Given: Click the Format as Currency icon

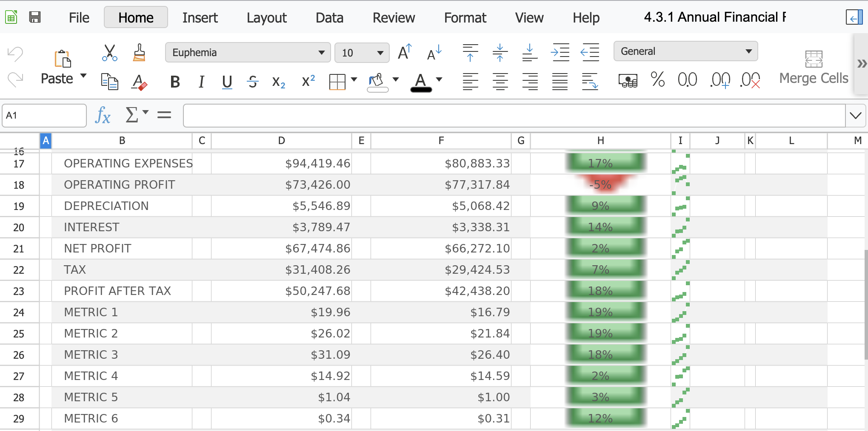Looking at the screenshot, I should (x=628, y=80).
